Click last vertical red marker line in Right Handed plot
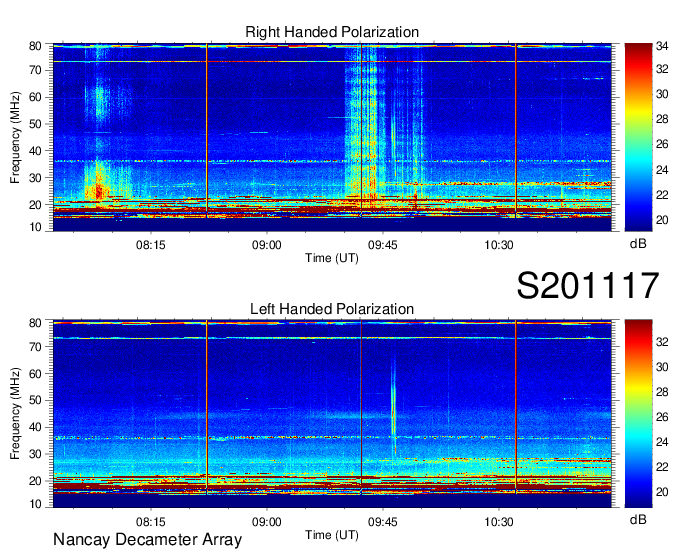 [516, 131]
